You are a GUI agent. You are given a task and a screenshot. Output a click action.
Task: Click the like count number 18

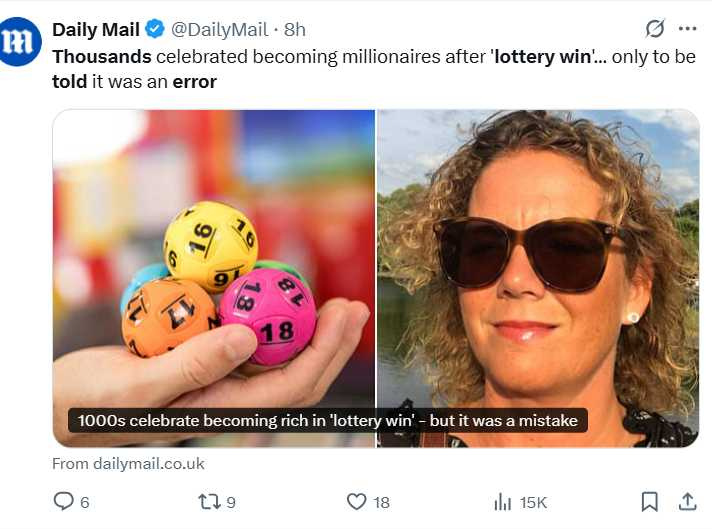[x=381, y=502]
